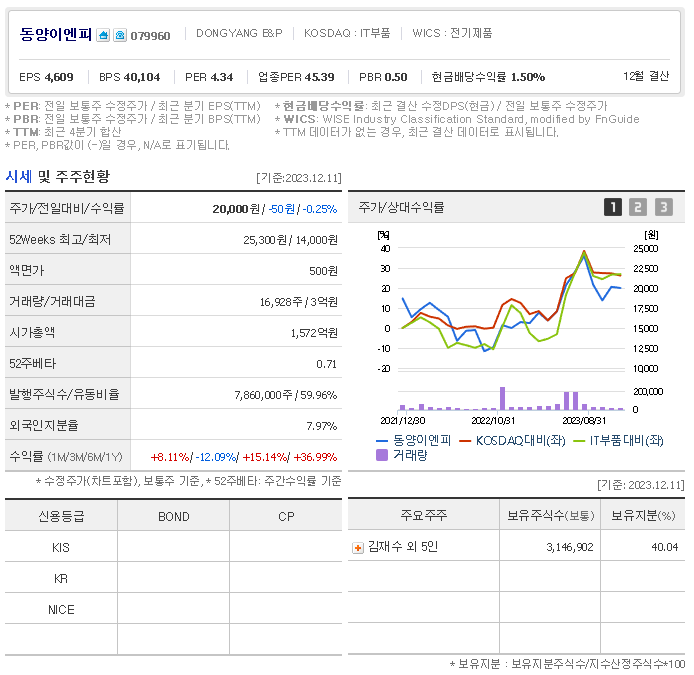Select the 52주베타 0.71 value

click(x=326, y=364)
